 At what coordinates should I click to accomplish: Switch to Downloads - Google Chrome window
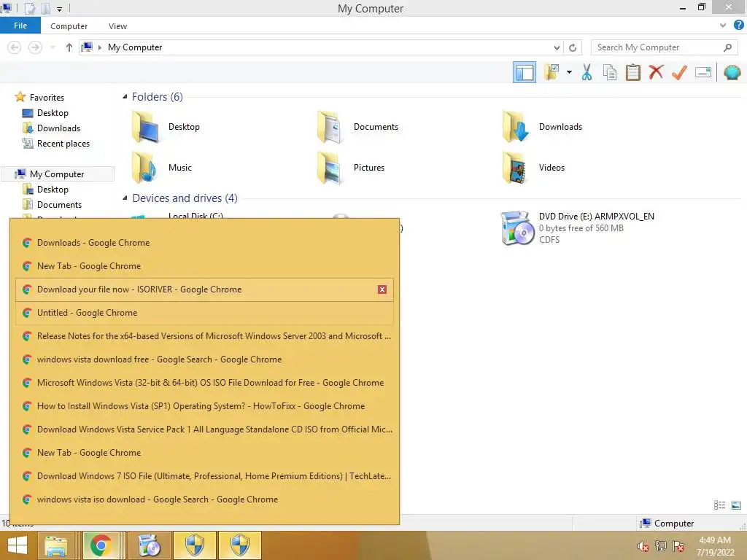(x=205, y=243)
